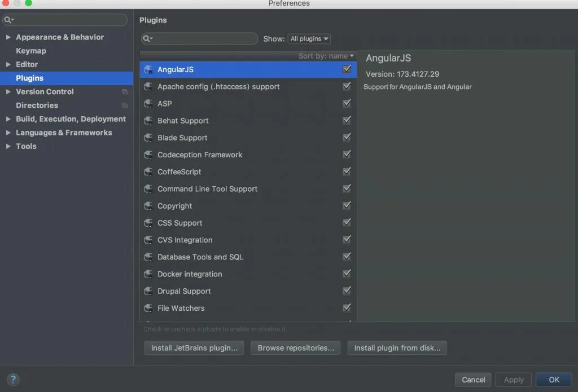The width and height of the screenshot is (578, 392).
Task: Click the CVS Integration plugin icon
Action: click(x=148, y=240)
